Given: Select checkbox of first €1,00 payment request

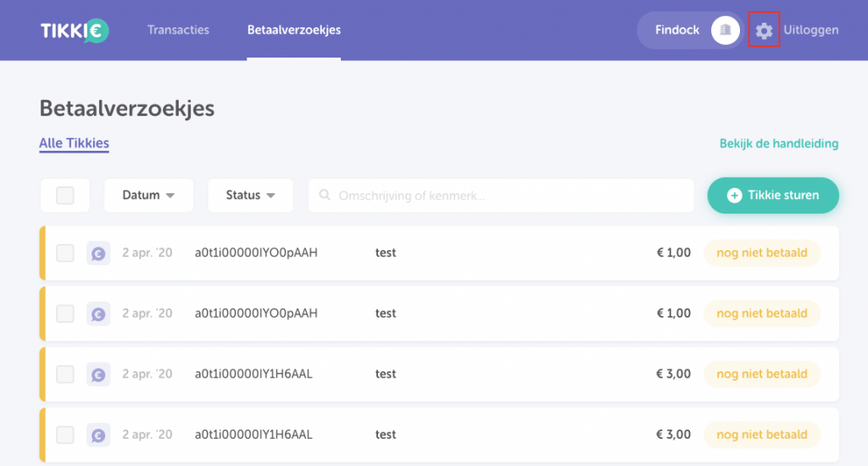Looking at the screenshot, I should pos(65,252).
